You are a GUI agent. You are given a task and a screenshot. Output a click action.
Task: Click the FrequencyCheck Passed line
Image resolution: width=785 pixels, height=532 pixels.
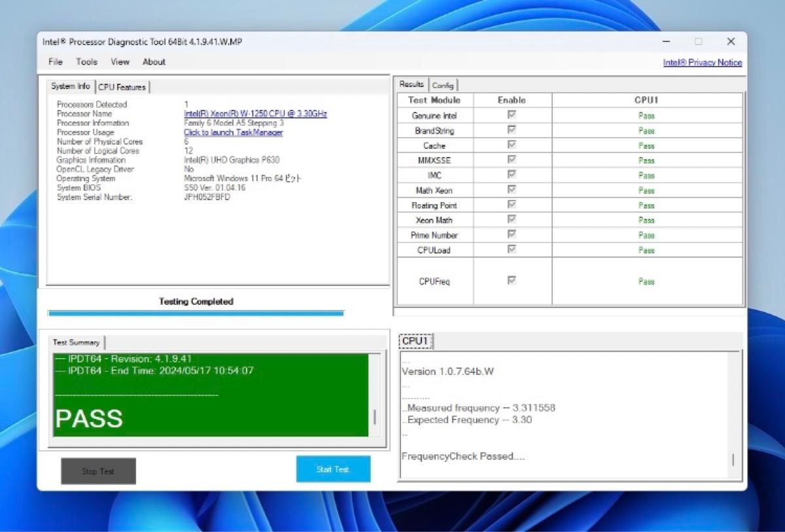pyautogui.click(x=462, y=456)
